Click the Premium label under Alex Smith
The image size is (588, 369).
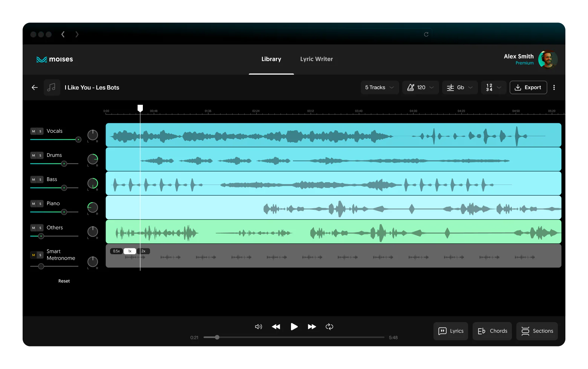(x=525, y=63)
